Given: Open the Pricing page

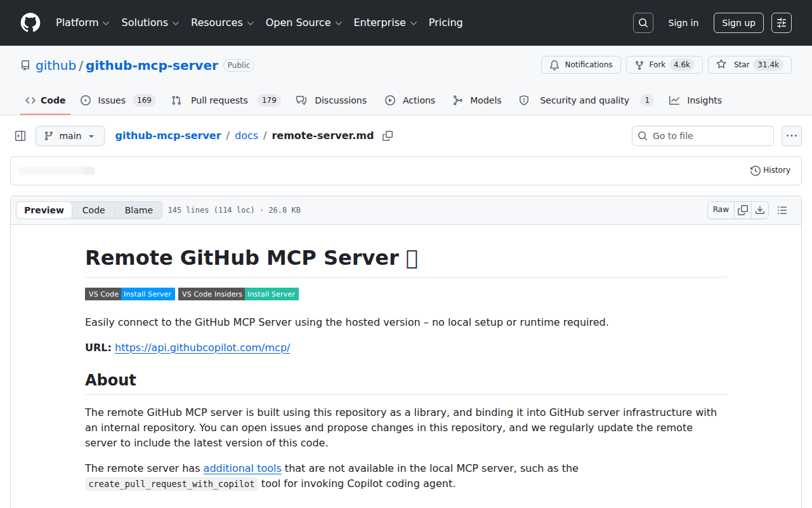Looking at the screenshot, I should [445, 23].
